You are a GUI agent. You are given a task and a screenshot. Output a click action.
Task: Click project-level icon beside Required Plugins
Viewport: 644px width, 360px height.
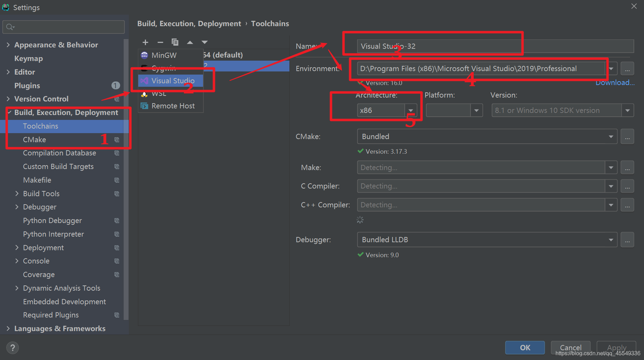[117, 315]
